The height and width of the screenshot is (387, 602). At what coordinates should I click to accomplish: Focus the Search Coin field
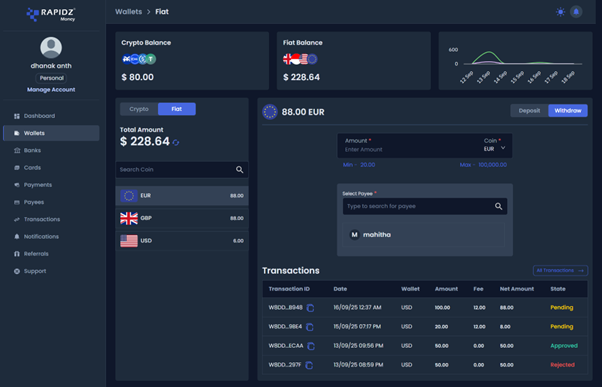182,170
